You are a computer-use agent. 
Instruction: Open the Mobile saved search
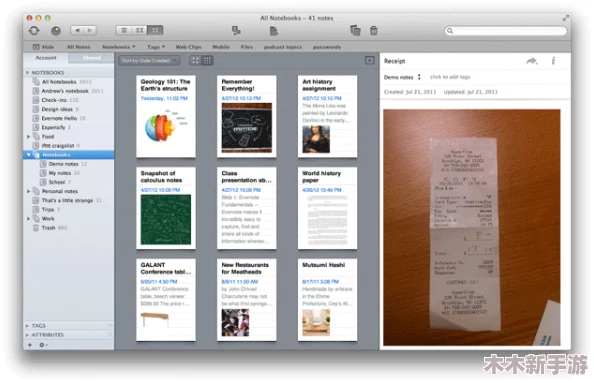tap(221, 47)
